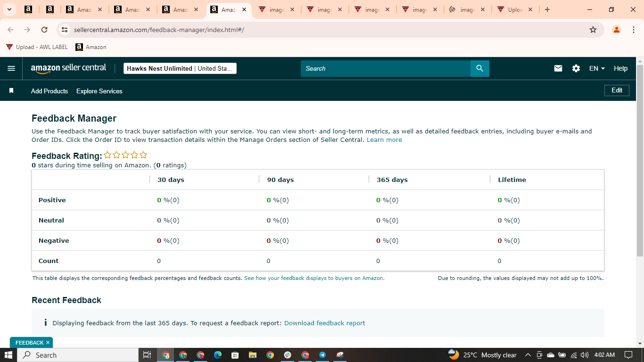Open the messages envelope icon
The width and height of the screenshot is (644, 362).
pos(558,68)
